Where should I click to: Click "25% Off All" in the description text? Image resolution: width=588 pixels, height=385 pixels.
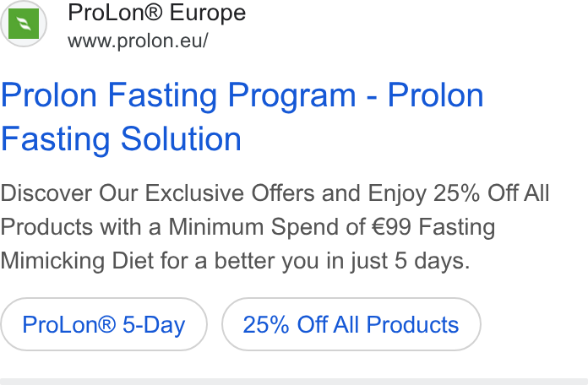(x=491, y=193)
